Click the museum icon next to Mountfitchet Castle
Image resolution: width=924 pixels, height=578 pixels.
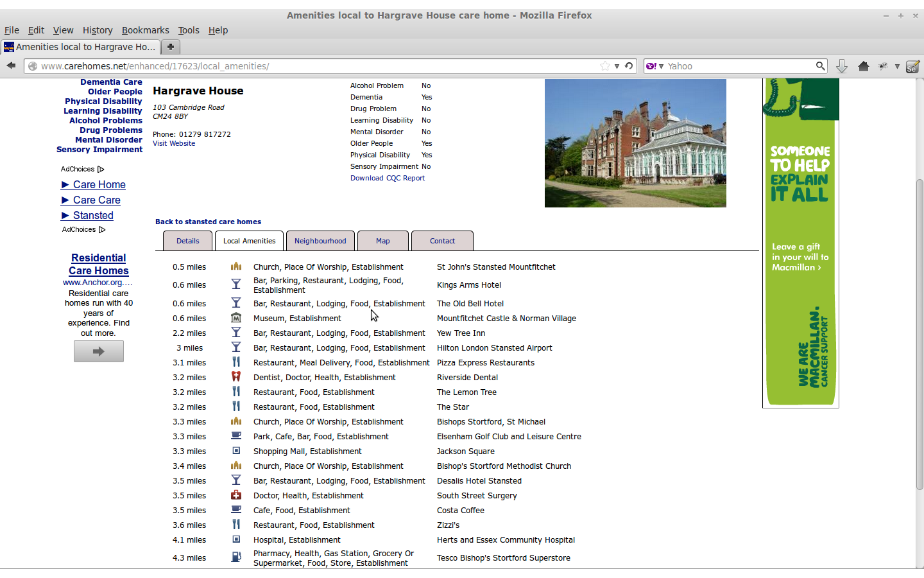click(x=236, y=318)
